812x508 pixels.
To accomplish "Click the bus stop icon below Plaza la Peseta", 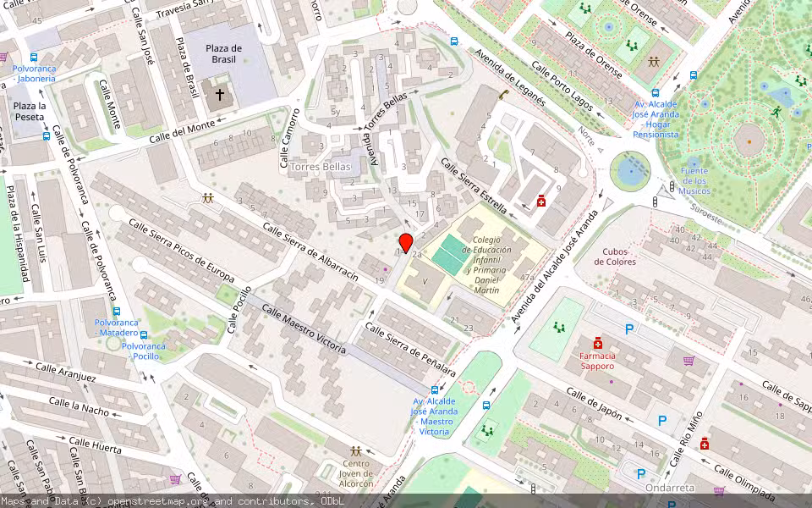I will (46, 136).
